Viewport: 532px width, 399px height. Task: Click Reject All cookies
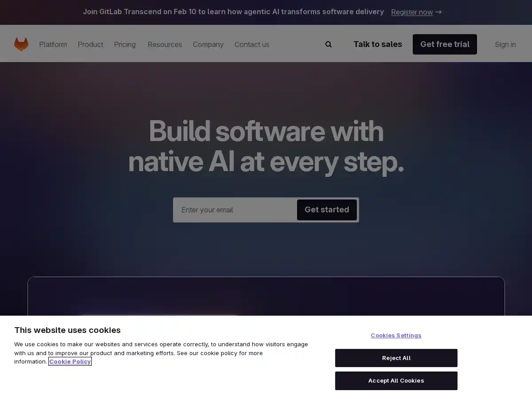396,358
